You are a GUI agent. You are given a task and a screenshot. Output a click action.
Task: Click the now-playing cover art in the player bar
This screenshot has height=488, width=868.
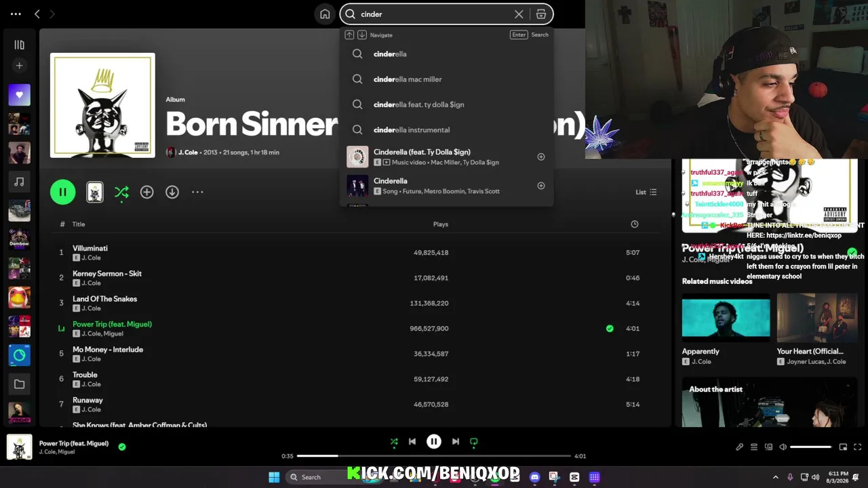click(19, 447)
